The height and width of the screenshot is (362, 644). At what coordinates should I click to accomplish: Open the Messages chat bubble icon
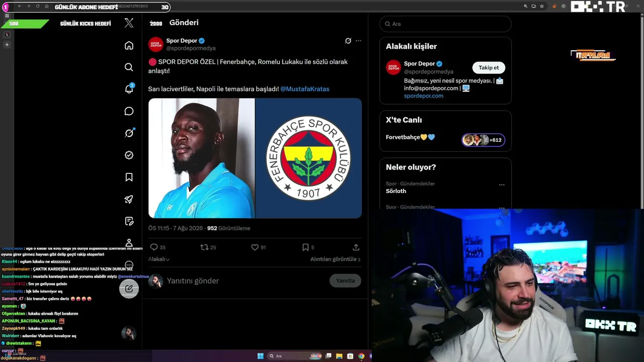pos(129,111)
